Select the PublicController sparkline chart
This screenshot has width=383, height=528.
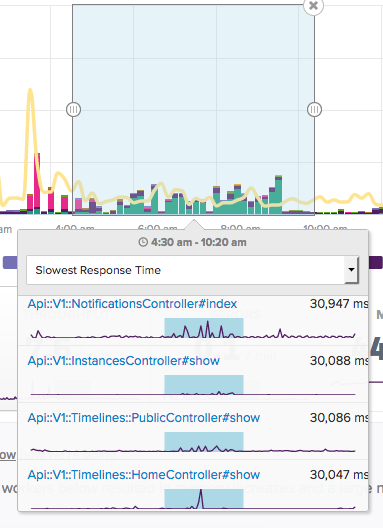coord(193,442)
